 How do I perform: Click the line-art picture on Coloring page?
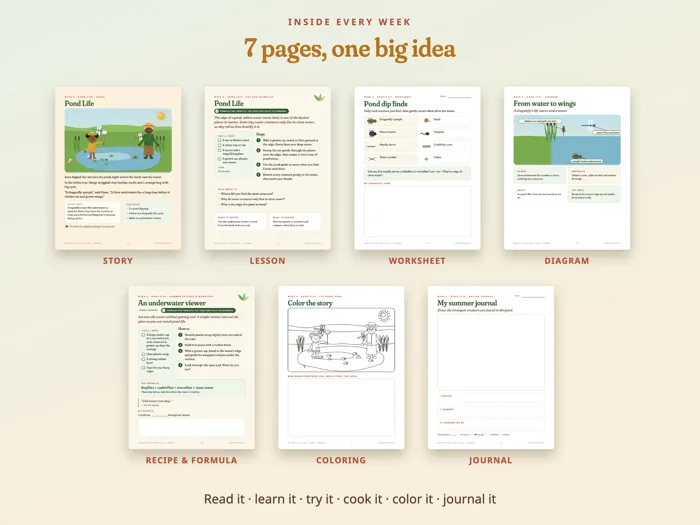pyautogui.click(x=341, y=340)
